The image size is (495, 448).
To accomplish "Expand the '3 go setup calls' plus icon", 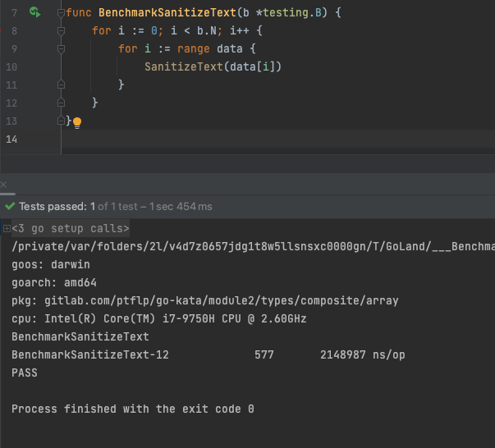I will click(7, 229).
